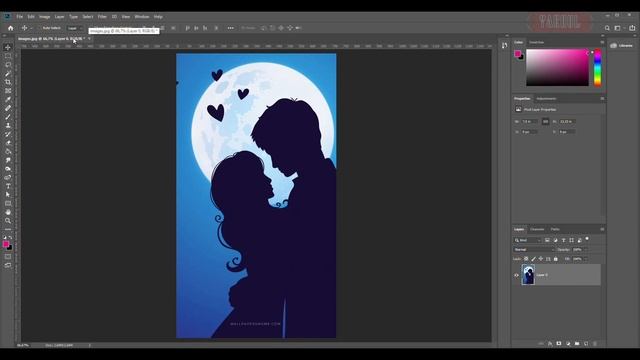The image size is (640, 360).
Task: Open Properties panel flyout menu
Action: (x=602, y=98)
